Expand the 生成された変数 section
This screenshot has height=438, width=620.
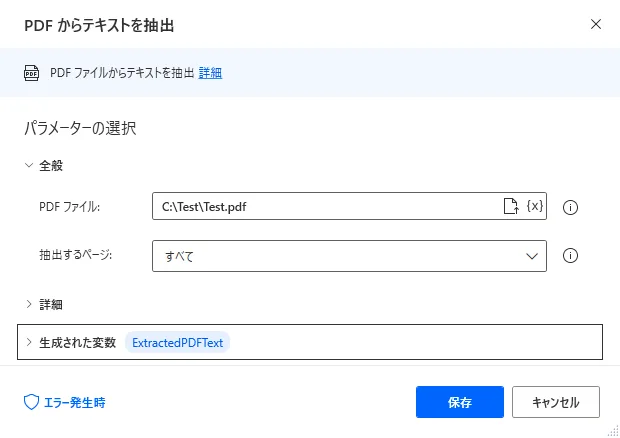(x=29, y=342)
